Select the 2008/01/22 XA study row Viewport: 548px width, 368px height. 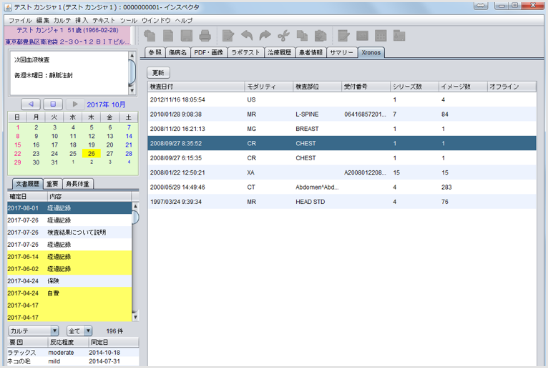pyautogui.click(x=342, y=173)
